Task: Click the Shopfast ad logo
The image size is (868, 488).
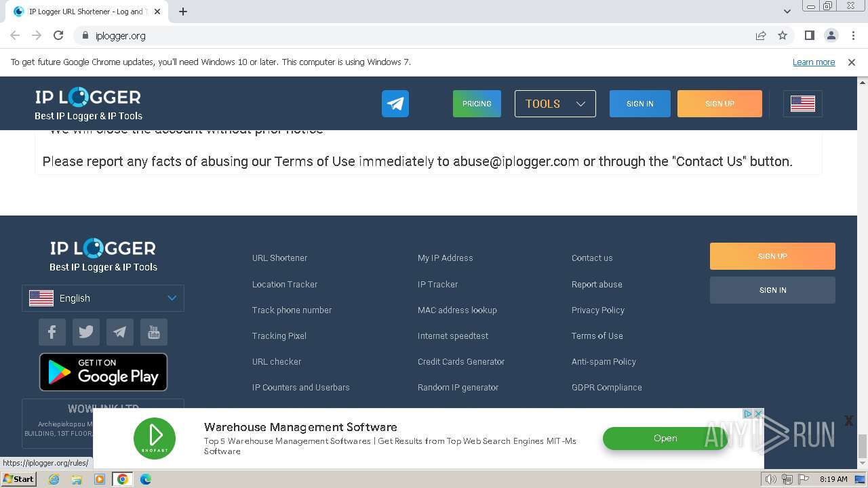Action: click(155, 438)
